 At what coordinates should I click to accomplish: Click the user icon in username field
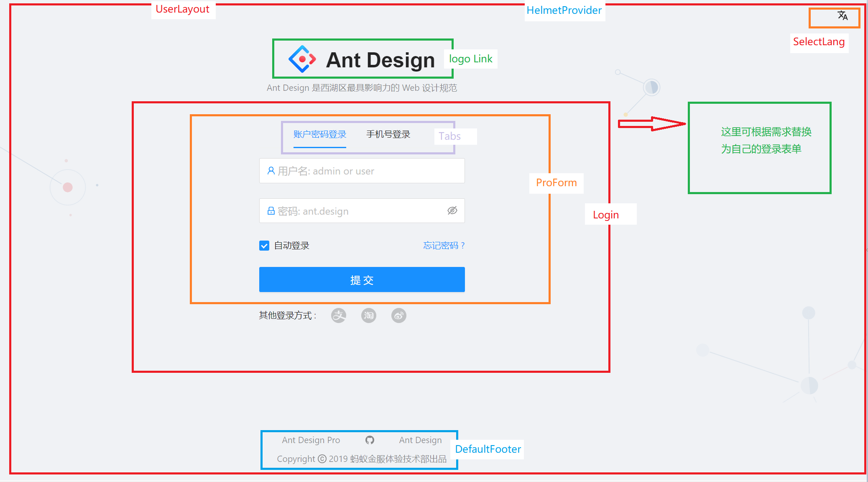[271, 171]
